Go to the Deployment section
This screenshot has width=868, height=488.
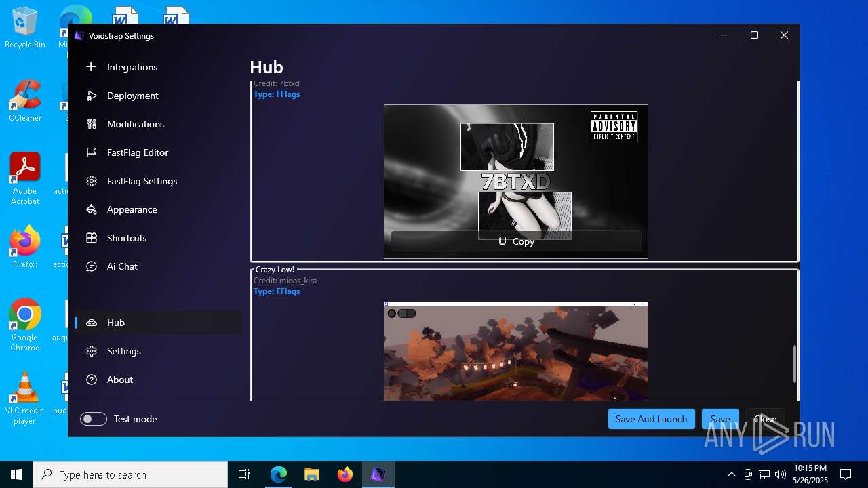(x=159, y=96)
